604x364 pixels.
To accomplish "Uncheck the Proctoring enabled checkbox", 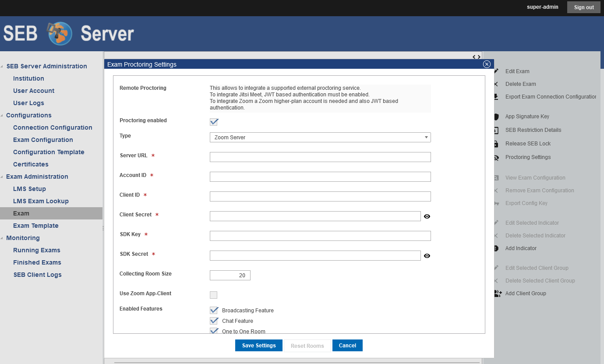I will point(214,122).
